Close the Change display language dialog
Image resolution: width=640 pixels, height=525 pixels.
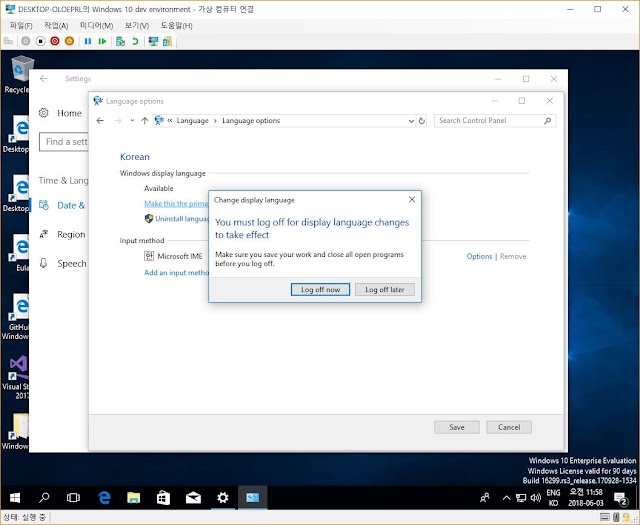[412, 199]
